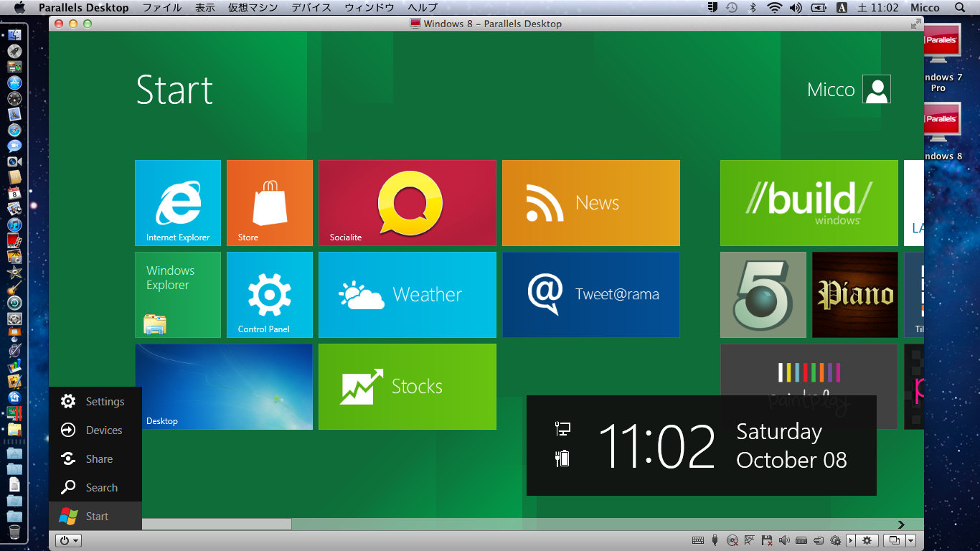Viewport: 980px width, 551px height.
Task: Open the //build/ windows tile
Action: (x=809, y=203)
